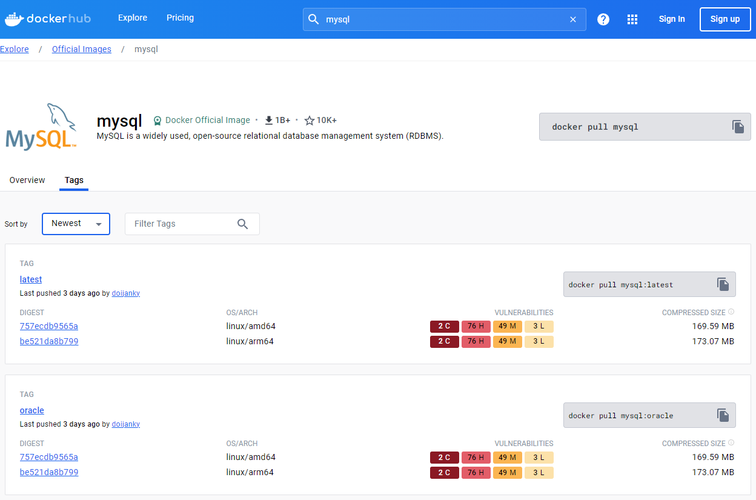756x500 pixels.
Task: Open the latest tag link
Action: (x=31, y=279)
